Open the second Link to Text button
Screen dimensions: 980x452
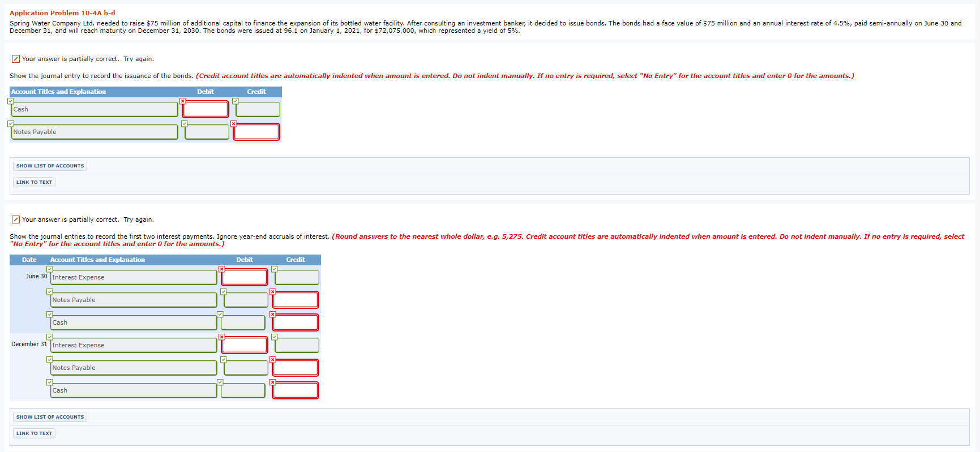pyautogui.click(x=34, y=433)
